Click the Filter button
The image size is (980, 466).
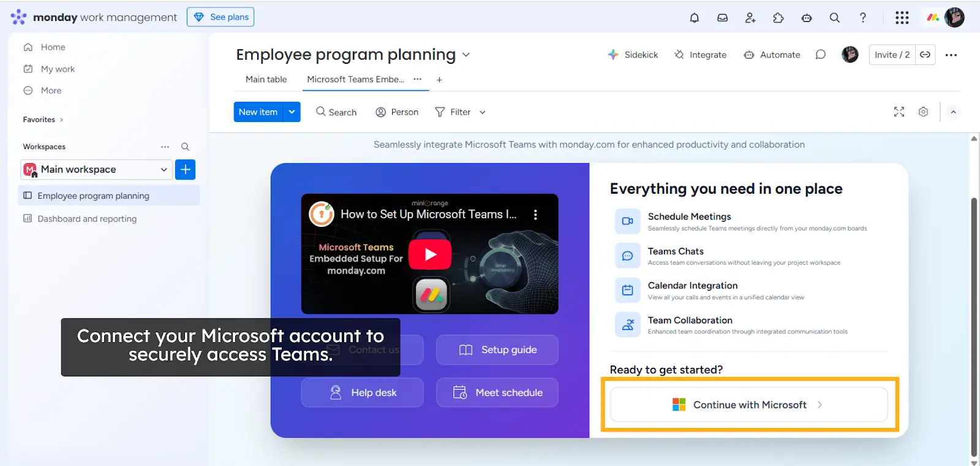click(x=453, y=112)
